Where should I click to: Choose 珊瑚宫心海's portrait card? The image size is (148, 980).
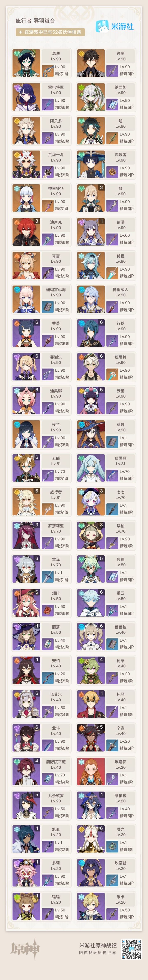(x=26, y=299)
